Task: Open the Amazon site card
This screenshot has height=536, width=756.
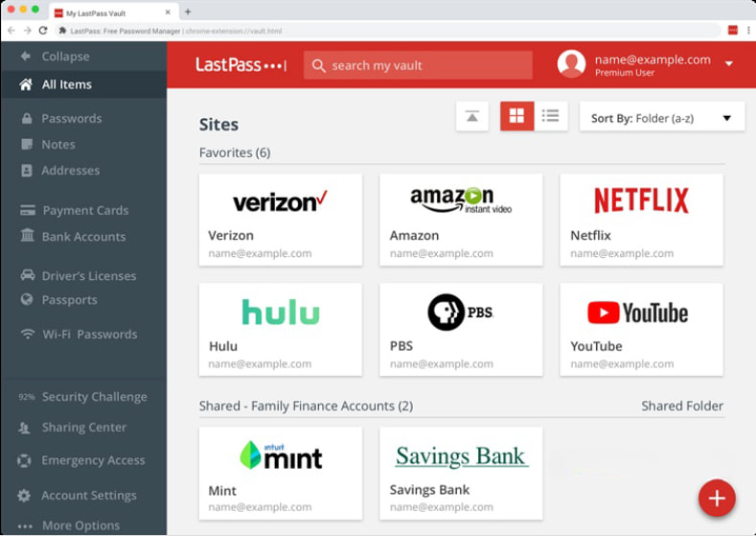Action: coord(461,220)
